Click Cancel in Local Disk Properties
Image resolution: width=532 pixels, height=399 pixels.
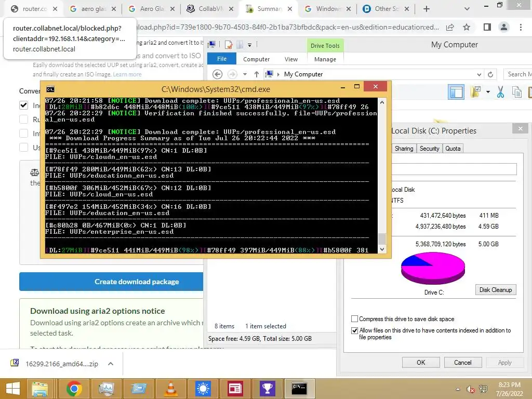click(x=462, y=362)
